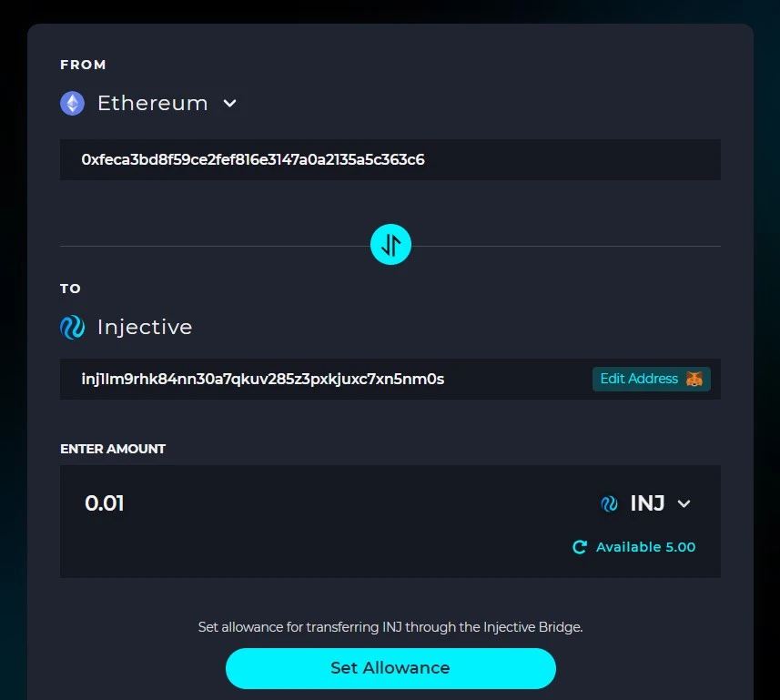Click the Set Allowance button

[x=390, y=668]
